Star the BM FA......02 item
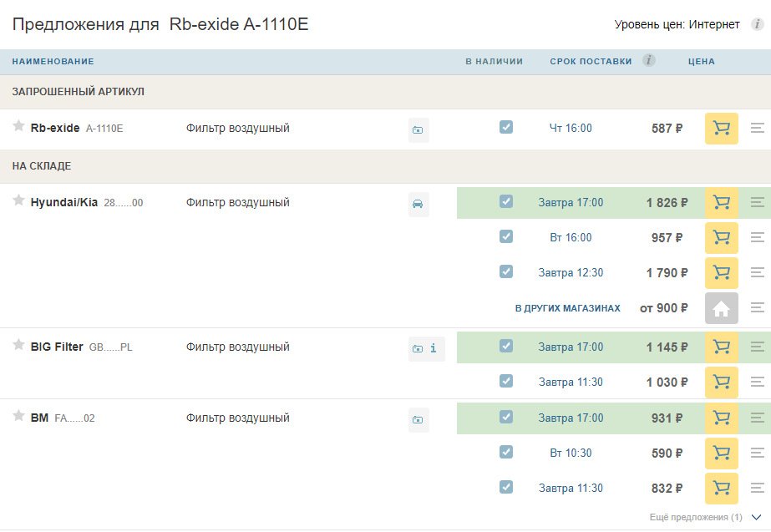 18,415
